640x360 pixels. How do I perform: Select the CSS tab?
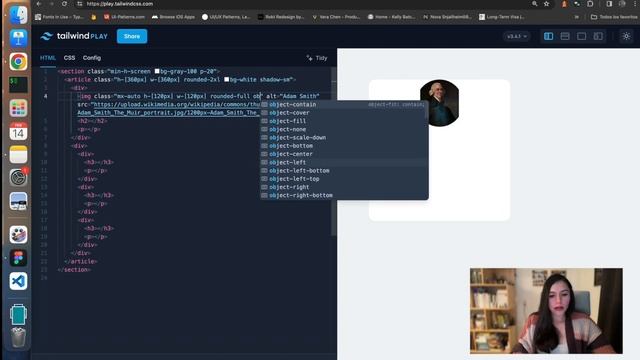tap(69, 58)
